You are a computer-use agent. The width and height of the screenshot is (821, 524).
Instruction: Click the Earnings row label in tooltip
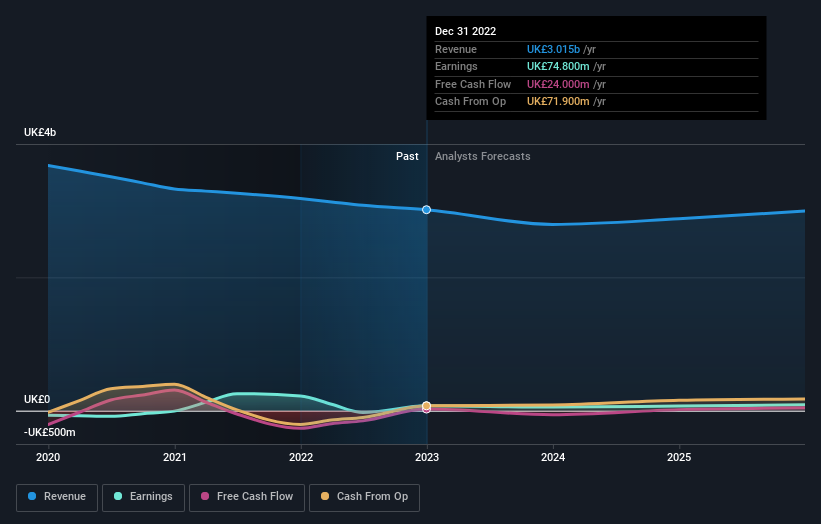[x=457, y=66]
